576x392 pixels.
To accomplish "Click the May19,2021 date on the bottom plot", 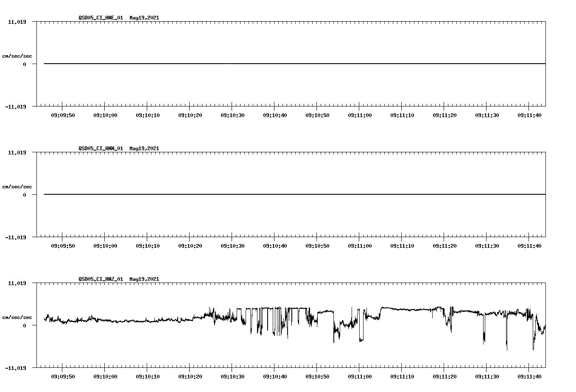I will [144, 279].
